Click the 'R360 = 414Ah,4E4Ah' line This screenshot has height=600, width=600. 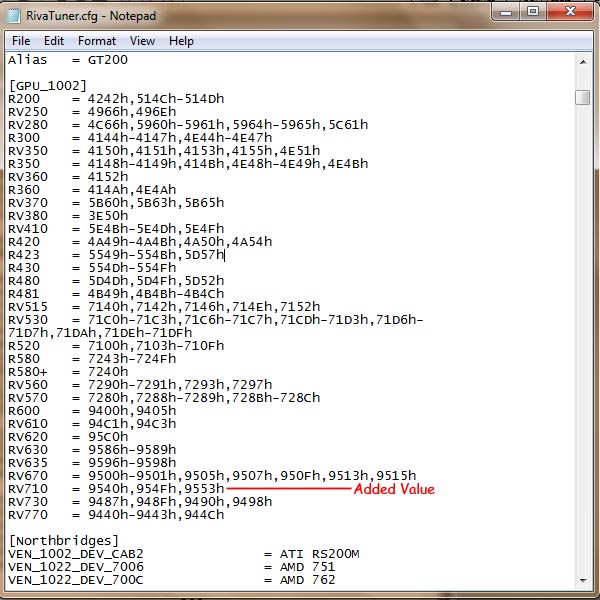coord(92,190)
